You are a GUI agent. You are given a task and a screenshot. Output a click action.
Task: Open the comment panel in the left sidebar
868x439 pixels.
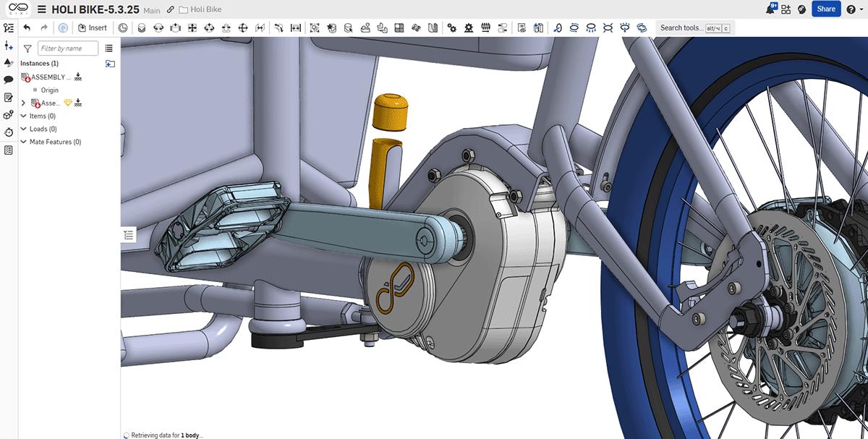[9, 79]
